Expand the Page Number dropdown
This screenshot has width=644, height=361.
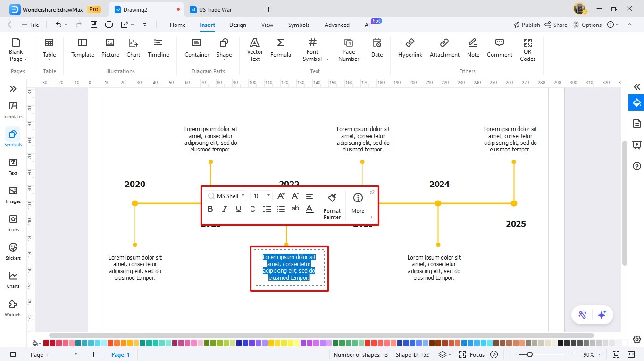364,59
